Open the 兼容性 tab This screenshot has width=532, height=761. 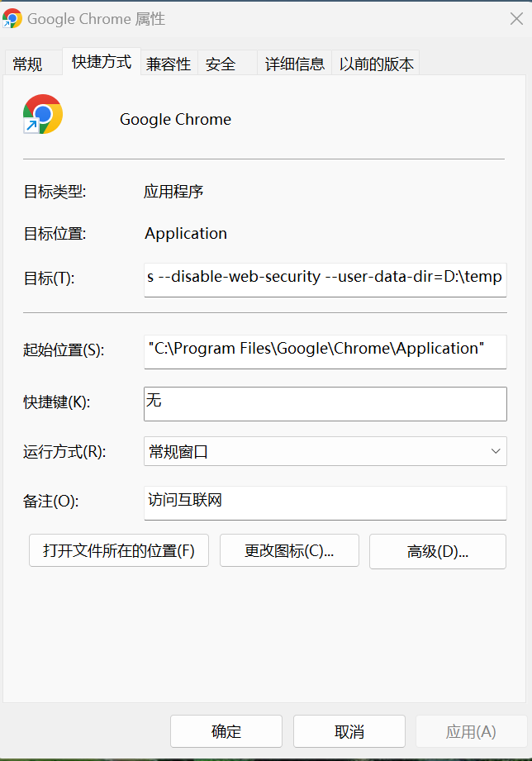click(169, 64)
